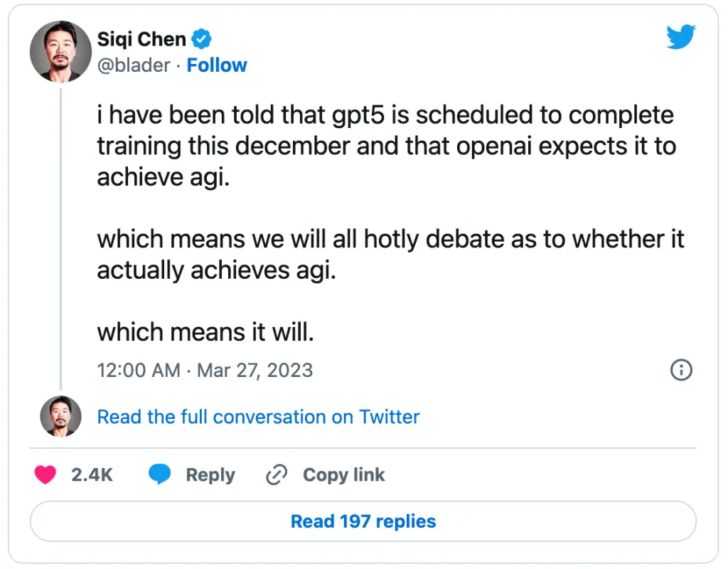
Task: Click the red heart like icon
Action: 45,475
